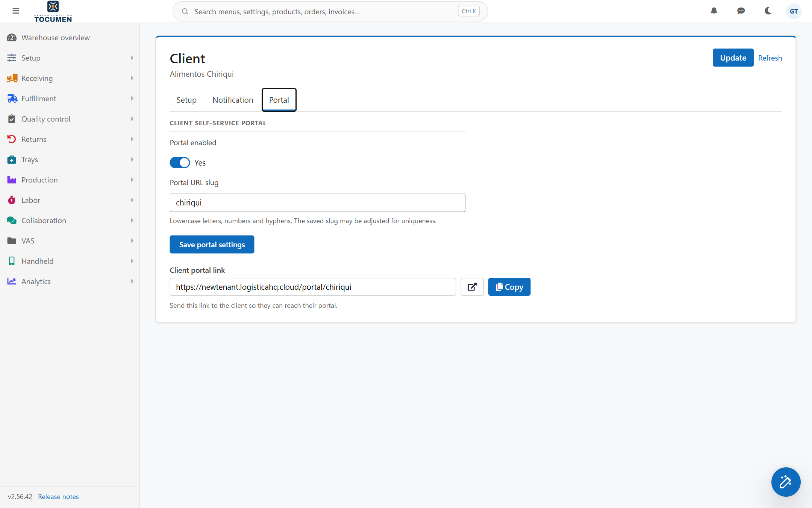Open the chat messages icon
The width and height of the screenshot is (812, 508).
coord(741,11)
